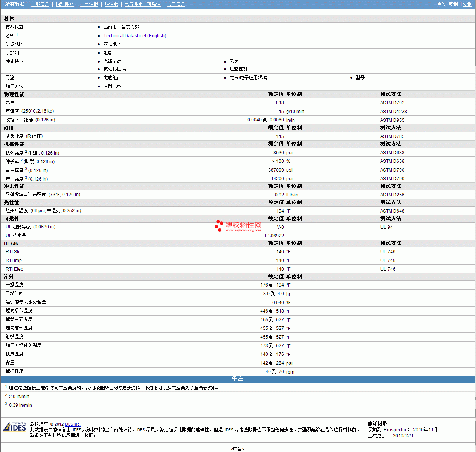Click the 弯曲模量 value 387000
Viewport: 476px width, 452px height.
click(276, 170)
